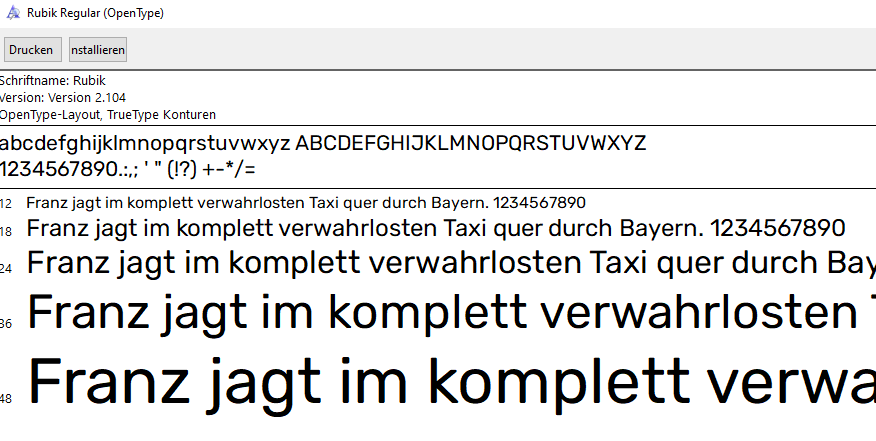Image resolution: width=876 pixels, height=441 pixels.
Task: Click the 48 point sample sentence
Action: pos(450,383)
